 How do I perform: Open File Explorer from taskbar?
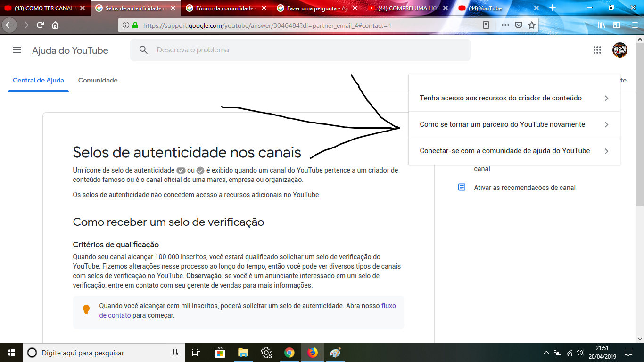pyautogui.click(x=243, y=353)
